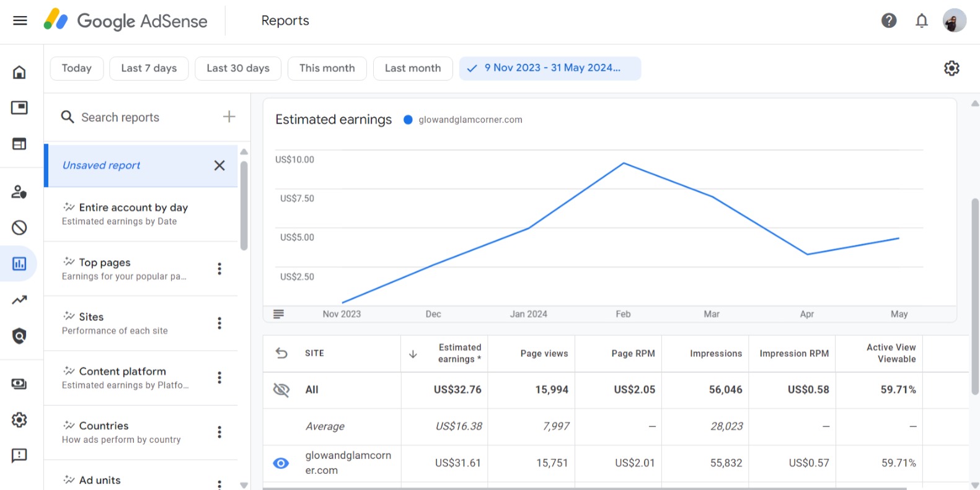Click the table horizontal scrollbar
The height and width of the screenshot is (490, 980).
coord(585,488)
